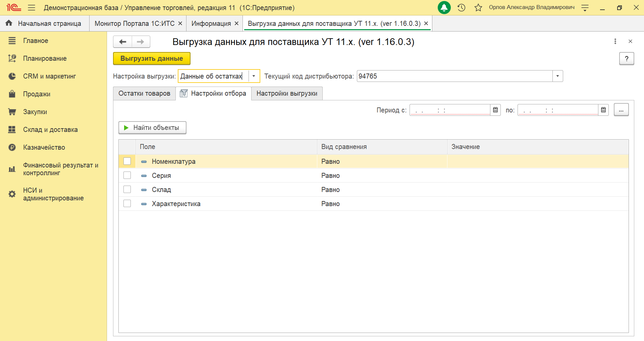Close the Выгрузка данных tab
The width and height of the screenshot is (644, 341).
tap(426, 23)
